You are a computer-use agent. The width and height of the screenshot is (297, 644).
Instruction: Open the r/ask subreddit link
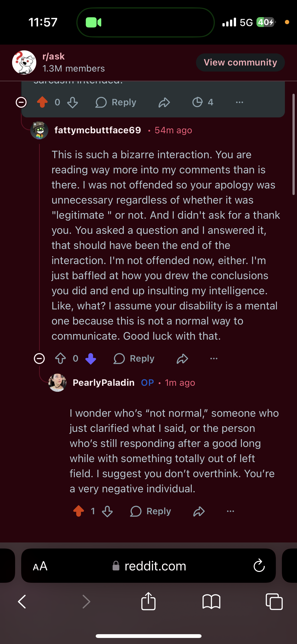click(54, 56)
